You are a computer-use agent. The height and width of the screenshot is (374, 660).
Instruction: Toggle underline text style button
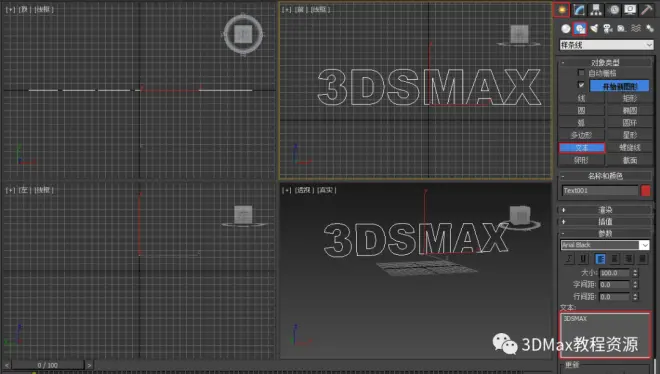pyautogui.click(x=583, y=258)
